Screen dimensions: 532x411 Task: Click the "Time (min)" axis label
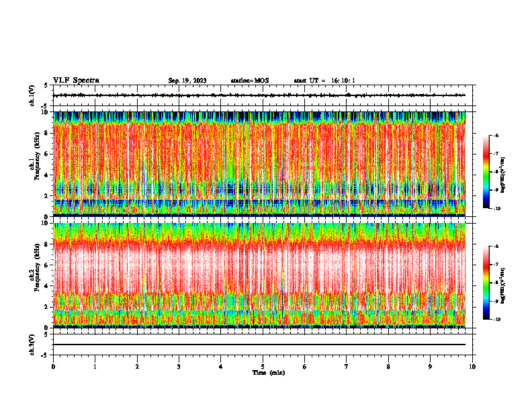pos(269,373)
